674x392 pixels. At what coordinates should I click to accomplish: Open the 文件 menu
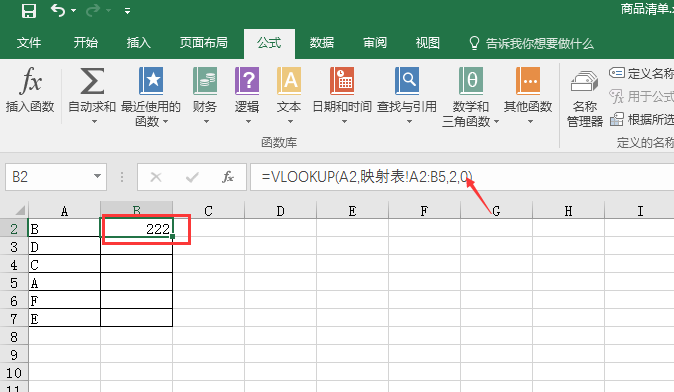pos(29,43)
